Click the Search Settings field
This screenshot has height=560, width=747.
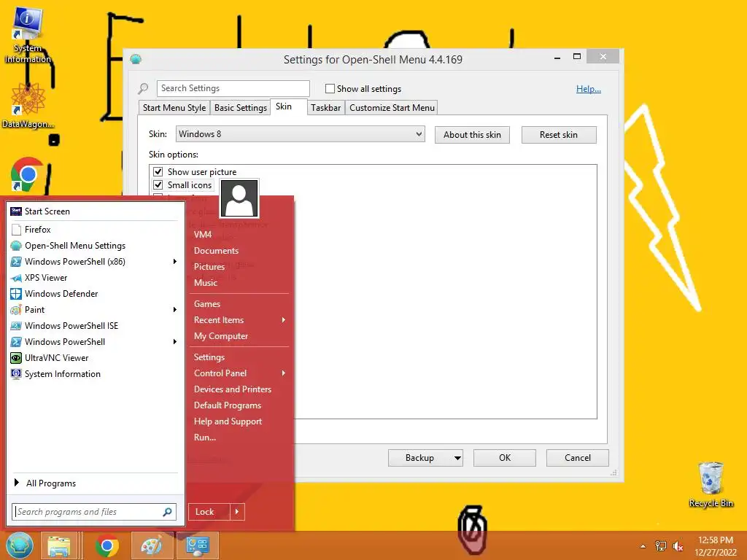(x=233, y=88)
